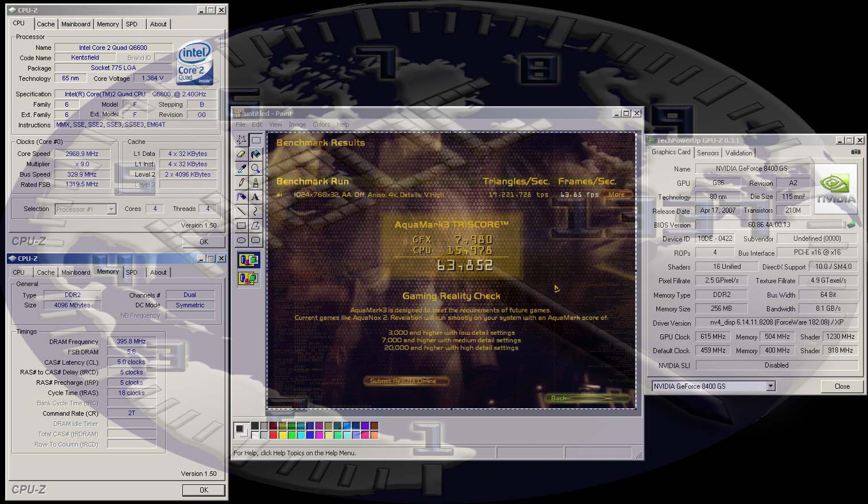The height and width of the screenshot is (504, 868).
Task: Click the GPU Clock value 615 MHz
Action: [x=713, y=337]
